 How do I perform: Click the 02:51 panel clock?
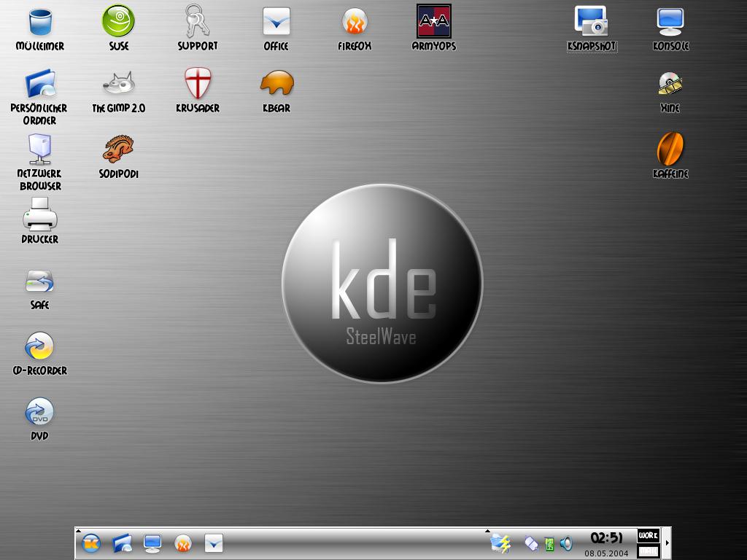[x=606, y=538]
